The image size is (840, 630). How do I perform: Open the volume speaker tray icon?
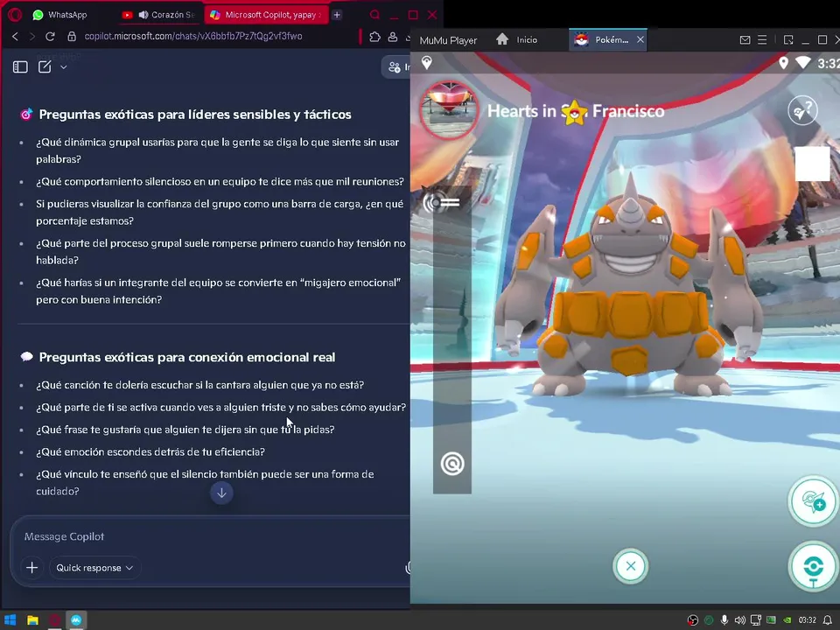coord(740,620)
